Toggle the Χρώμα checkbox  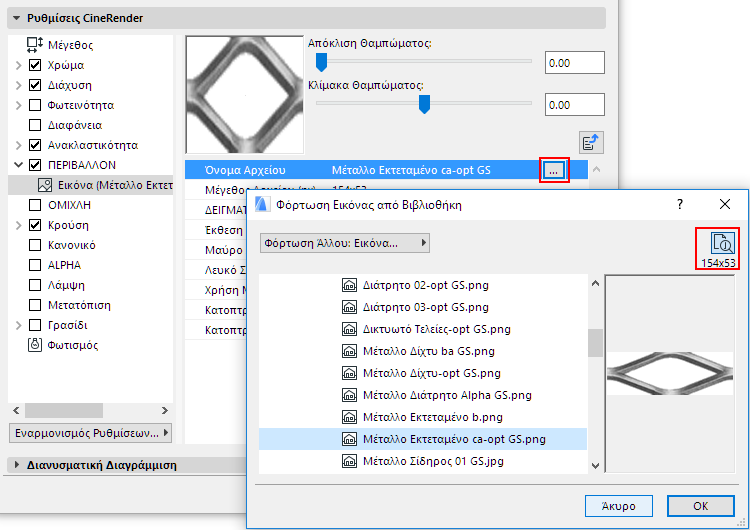point(35,65)
